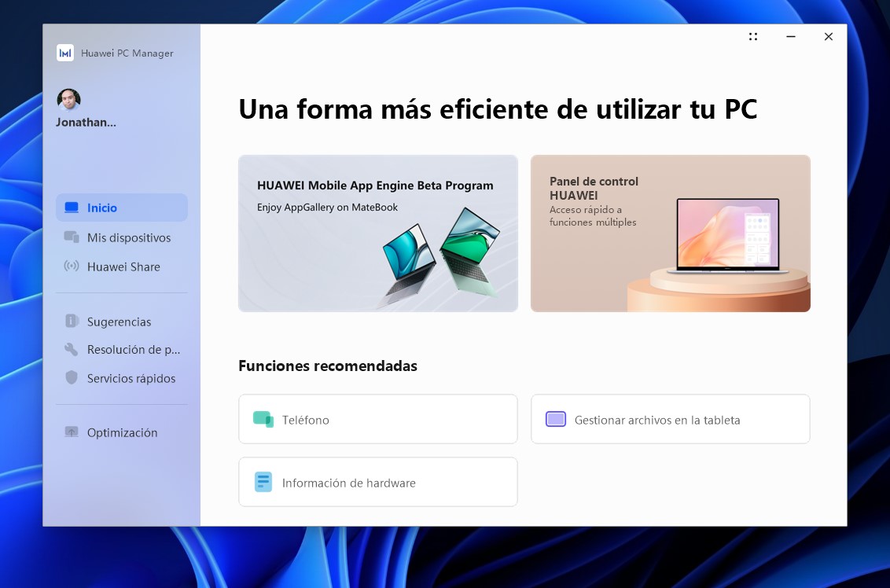Close the Huawei PC Manager window
The width and height of the screenshot is (890, 588).
coord(828,37)
